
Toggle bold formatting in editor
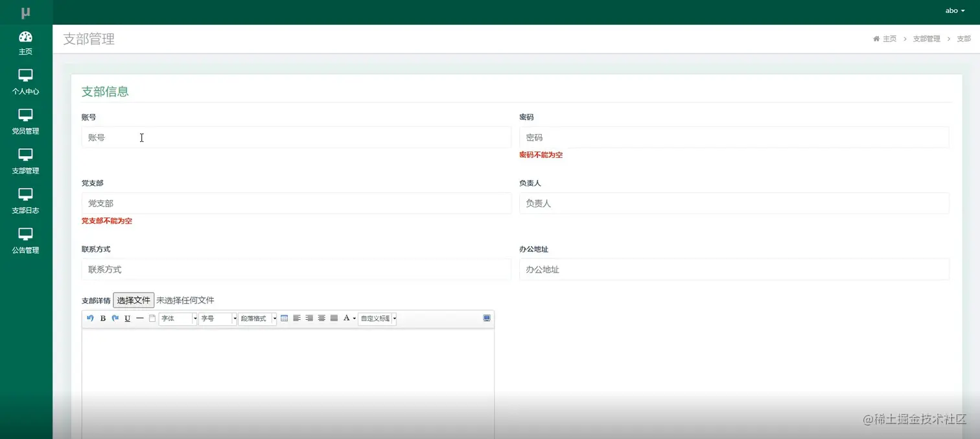click(103, 318)
